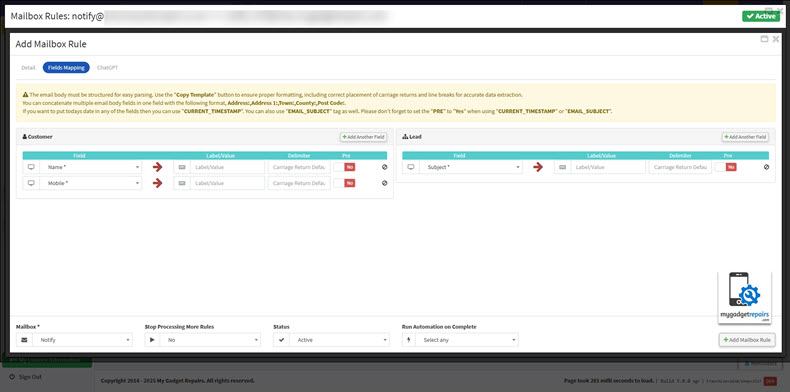Click the Delimiter input on Subject row
This screenshot has height=392, width=790.
680,167
